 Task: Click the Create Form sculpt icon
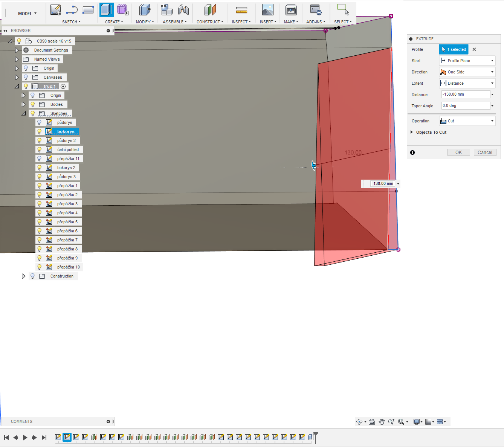pos(122,10)
